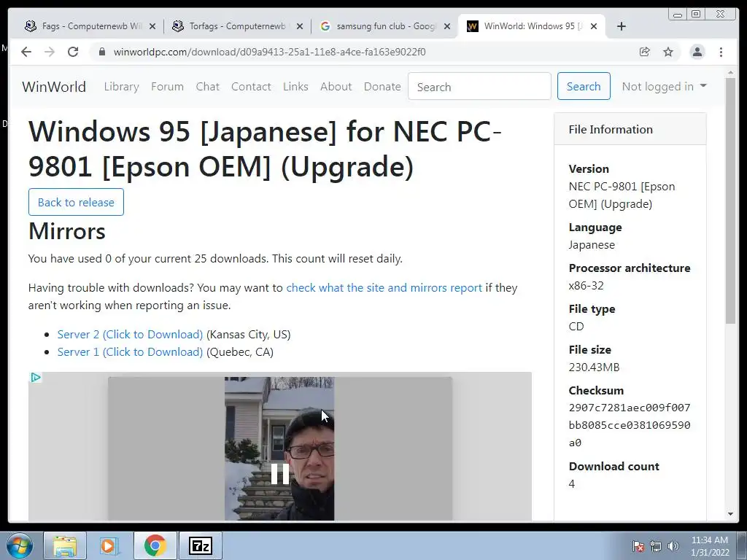Click the browser forward arrow
Viewport: 747px width, 560px height.
[50, 52]
